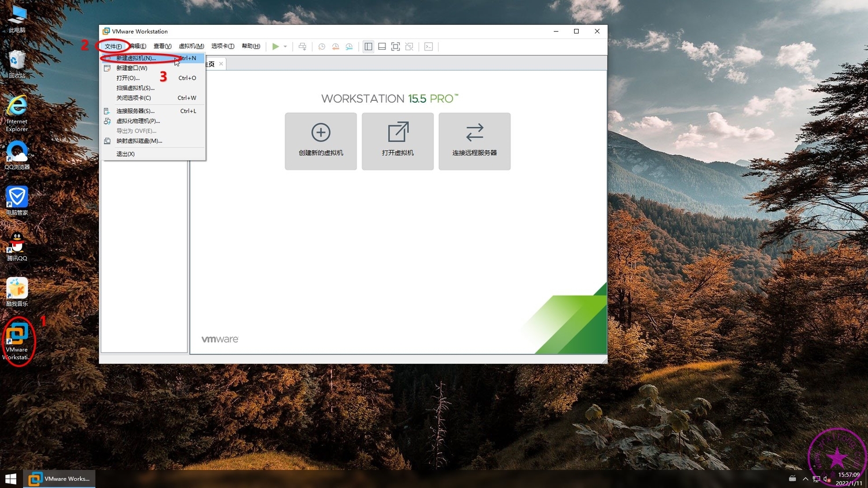The width and height of the screenshot is (868, 488).
Task: Click the green power on play icon
Action: [x=275, y=46]
